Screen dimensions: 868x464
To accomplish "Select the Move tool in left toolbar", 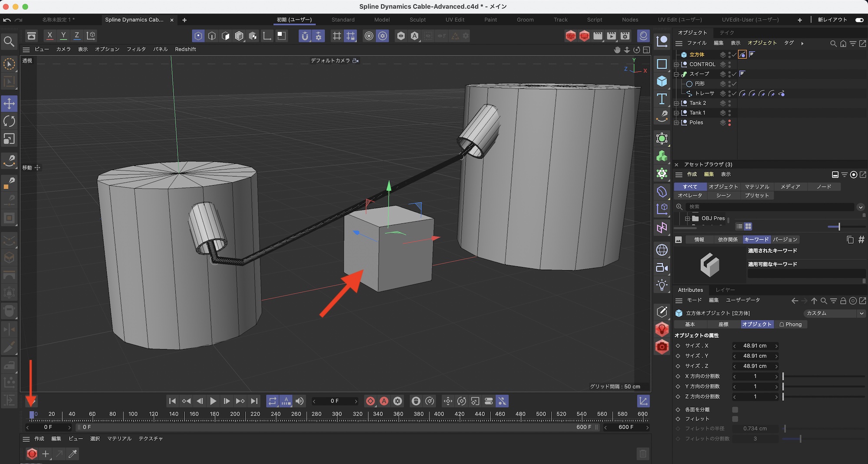I will click(9, 104).
